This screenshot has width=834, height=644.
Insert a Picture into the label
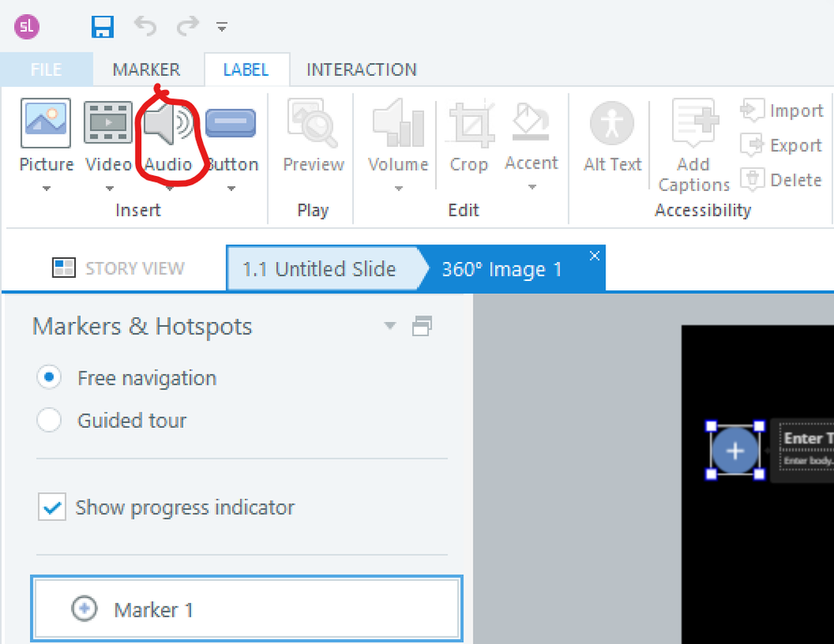(x=46, y=135)
